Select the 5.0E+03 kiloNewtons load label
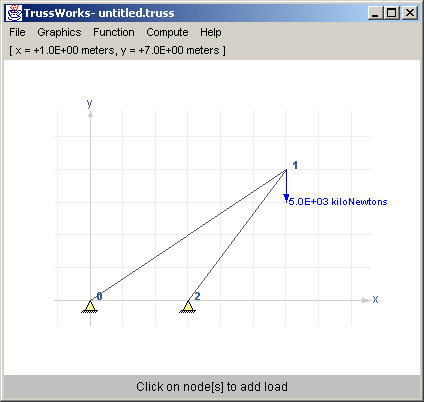Screen dimensions: 424x402 (x=338, y=202)
